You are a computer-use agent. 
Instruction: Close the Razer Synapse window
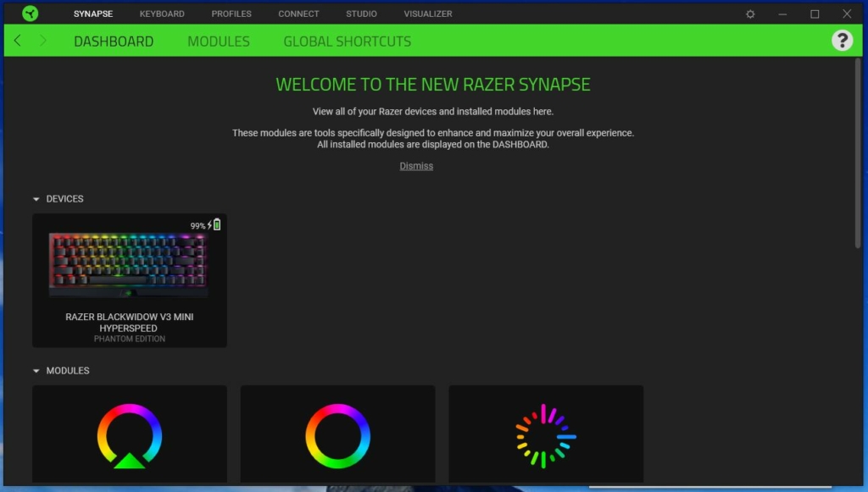point(847,14)
